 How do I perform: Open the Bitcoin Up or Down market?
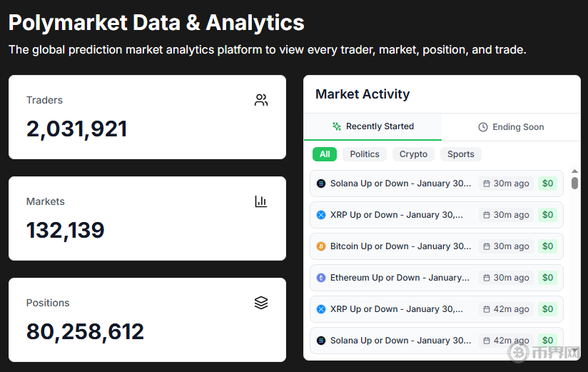(x=400, y=246)
